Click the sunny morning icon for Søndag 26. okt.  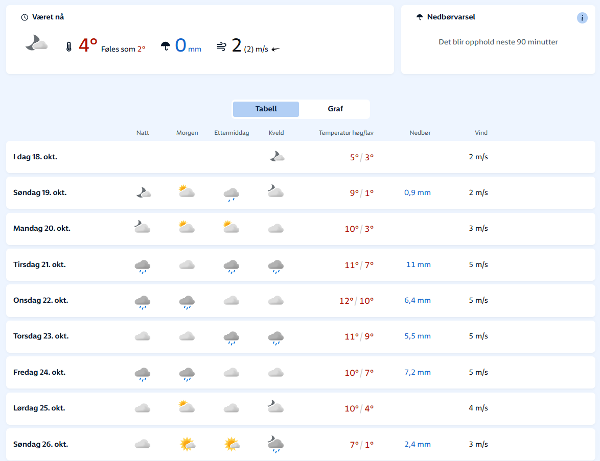[187, 443]
